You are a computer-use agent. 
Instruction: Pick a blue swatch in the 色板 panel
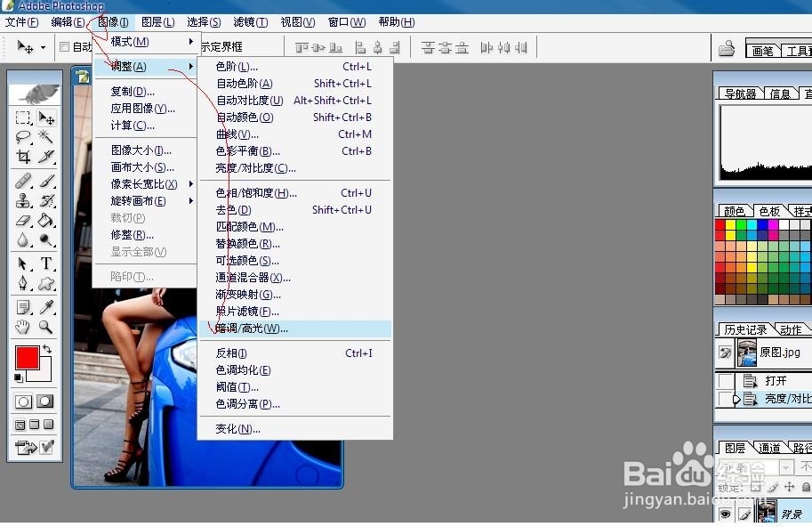(762, 224)
